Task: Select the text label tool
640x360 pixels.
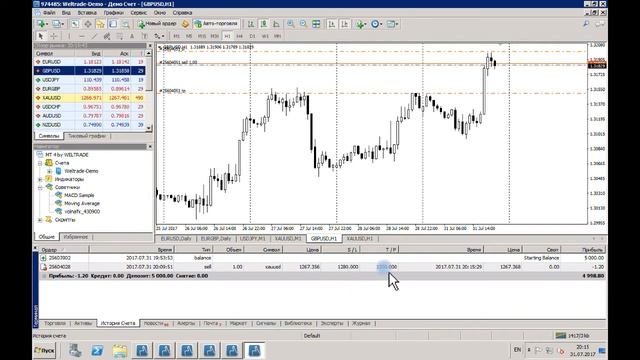Action: click(144, 36)
